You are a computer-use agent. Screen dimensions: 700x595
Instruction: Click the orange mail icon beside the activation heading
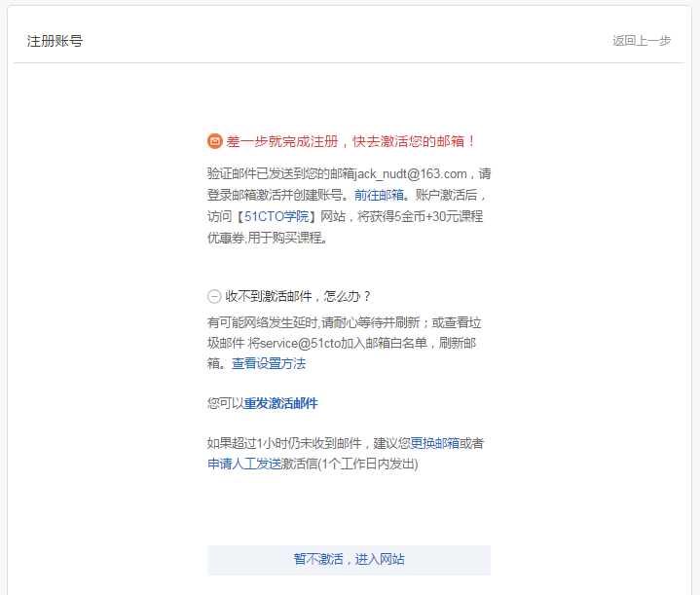[x=215, y=141]
